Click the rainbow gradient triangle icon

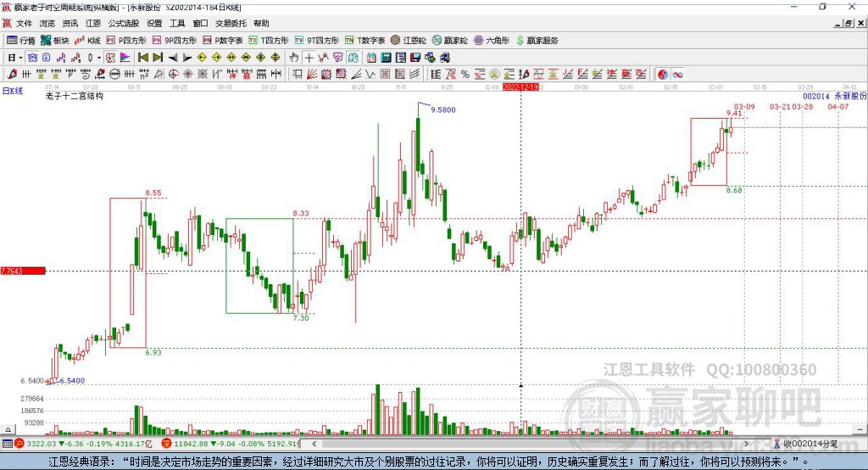click(125, 58)
